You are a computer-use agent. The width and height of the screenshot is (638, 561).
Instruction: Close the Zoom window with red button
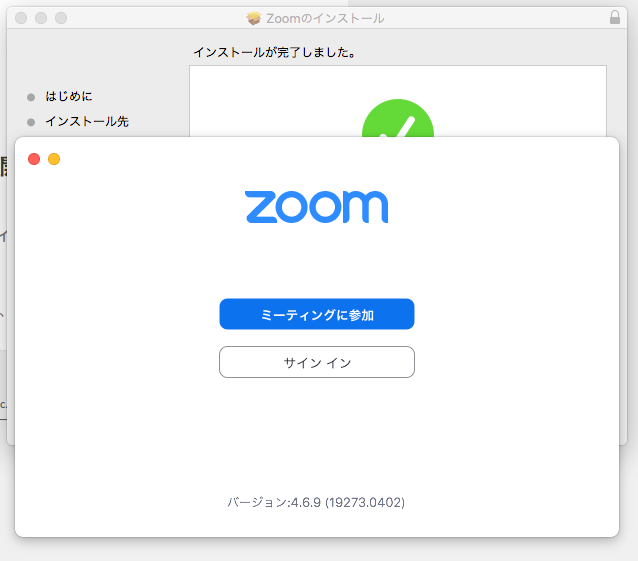coord(34,159)
